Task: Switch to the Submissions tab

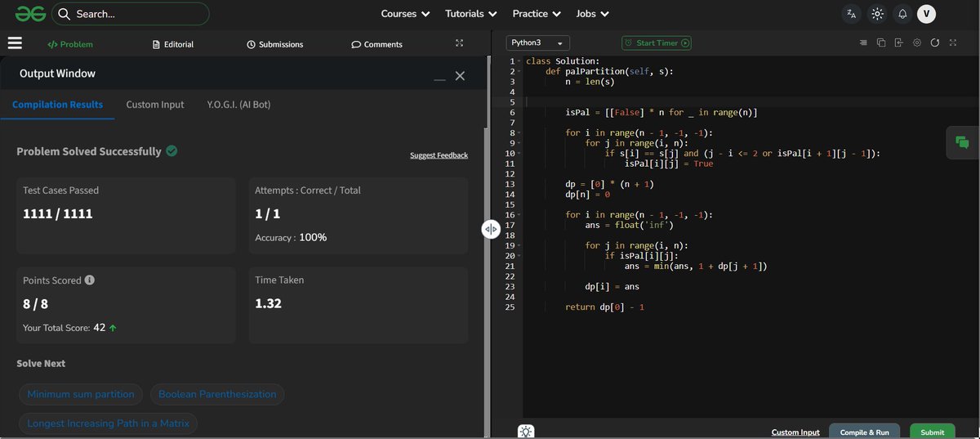Action: [275, 44]
